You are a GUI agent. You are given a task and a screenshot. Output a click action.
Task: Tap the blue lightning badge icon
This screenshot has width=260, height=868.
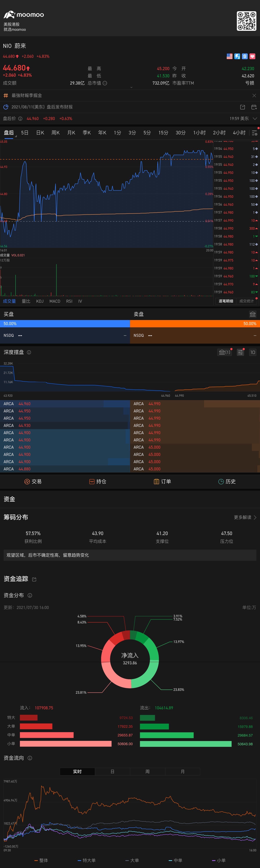(237, 56)
